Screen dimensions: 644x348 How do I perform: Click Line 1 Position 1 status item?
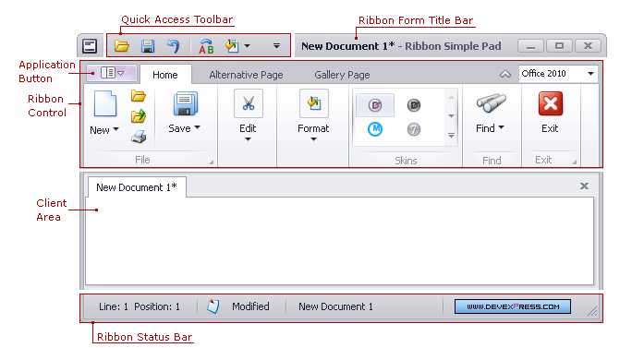point(140,306)
